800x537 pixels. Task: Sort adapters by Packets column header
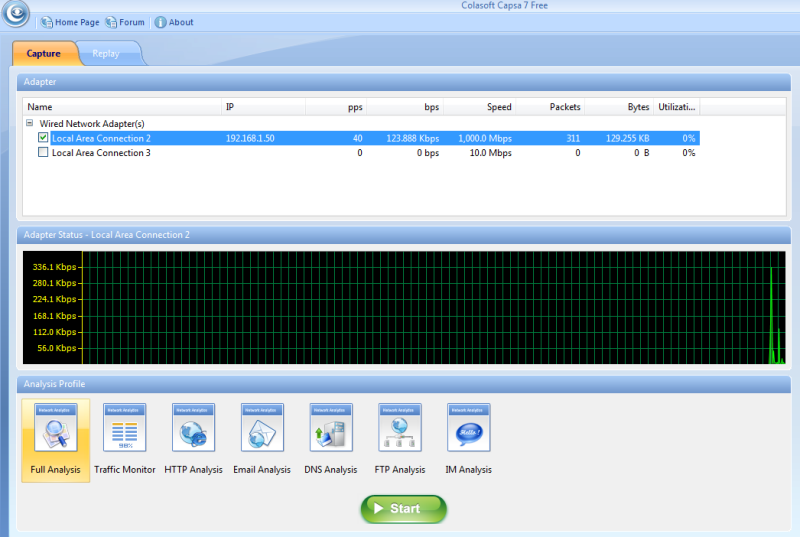[x=550, y=107]
